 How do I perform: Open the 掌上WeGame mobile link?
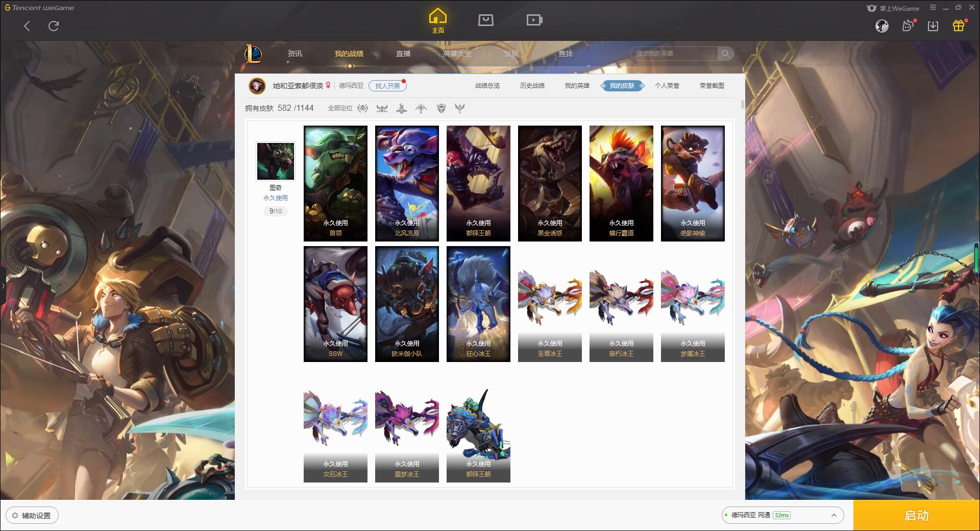pyautogui.click(x=893, y=8)
